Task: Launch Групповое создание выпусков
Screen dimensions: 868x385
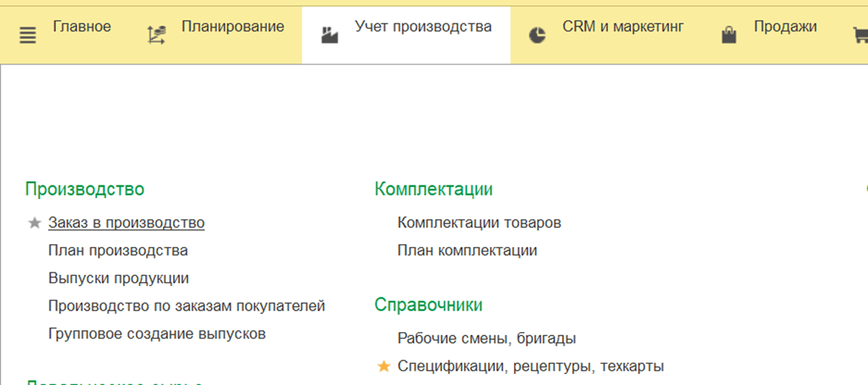Action: 157,334
